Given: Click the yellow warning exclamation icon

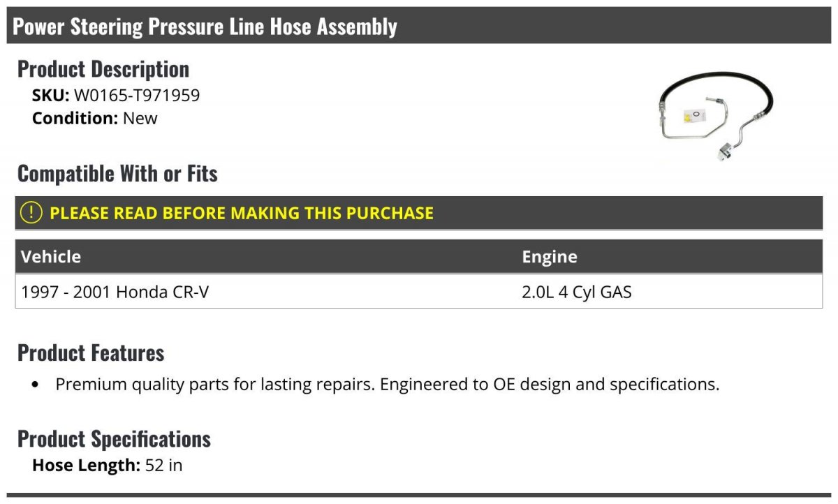Looking at the screenshot, I should pyautogui.click(x=31, y=212).
